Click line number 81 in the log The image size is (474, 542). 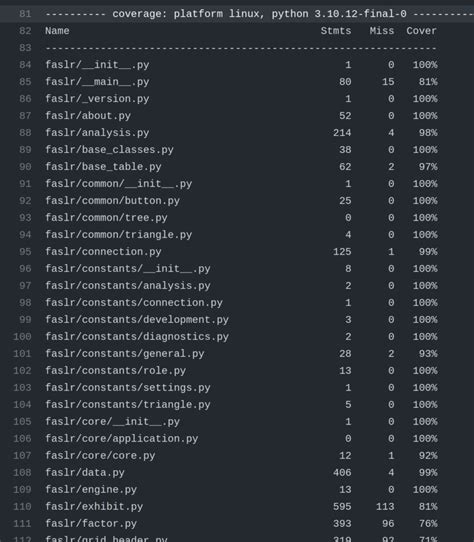pyautogui.click(x=25, y=14)
